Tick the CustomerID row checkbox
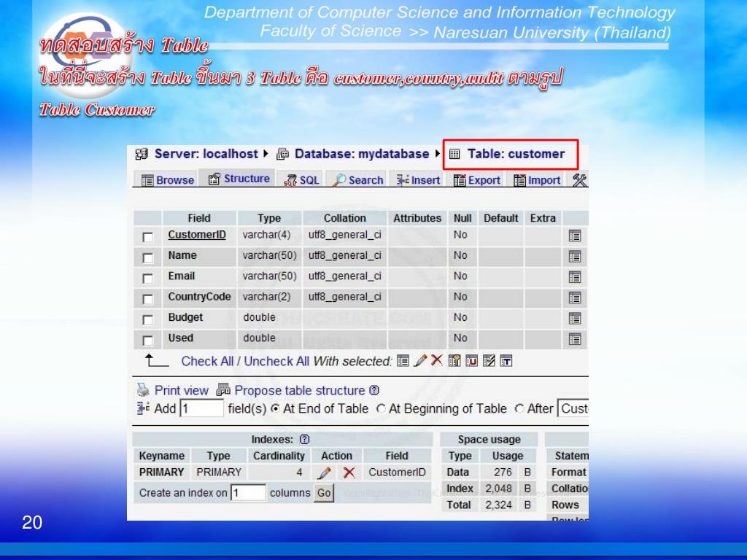 [x=147, y=237]
